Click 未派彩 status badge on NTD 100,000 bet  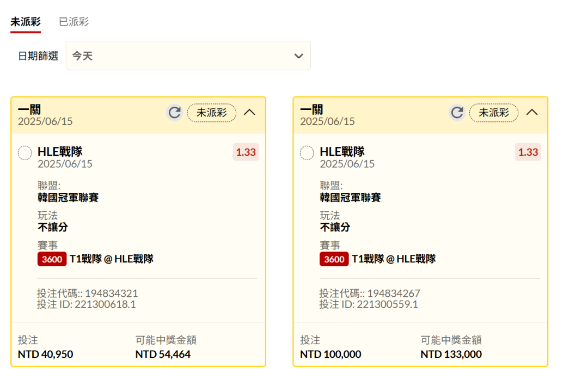click(493, 113)
